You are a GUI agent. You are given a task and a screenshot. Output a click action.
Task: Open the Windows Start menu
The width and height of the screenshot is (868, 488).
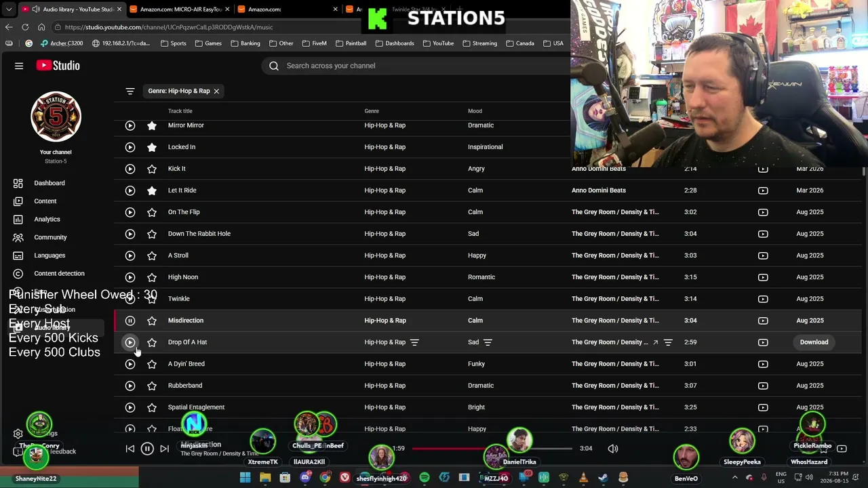245,478
